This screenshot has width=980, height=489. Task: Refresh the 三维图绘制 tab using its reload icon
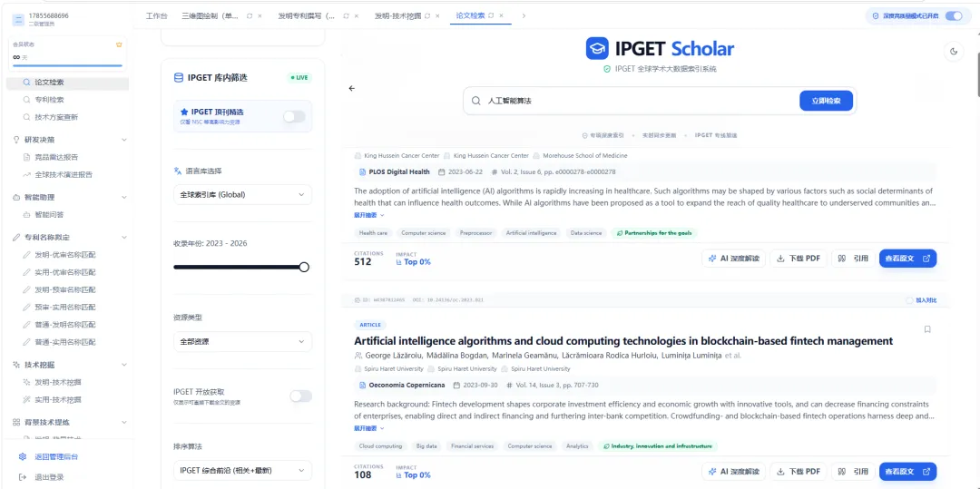[250, 15]
